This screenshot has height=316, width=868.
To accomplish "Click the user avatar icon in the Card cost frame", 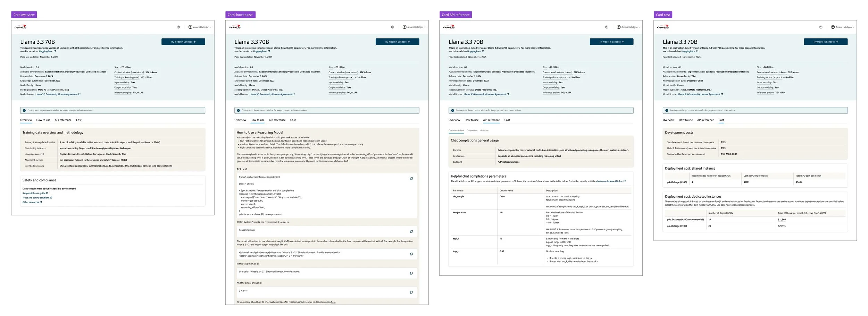I will pos(833,27).
